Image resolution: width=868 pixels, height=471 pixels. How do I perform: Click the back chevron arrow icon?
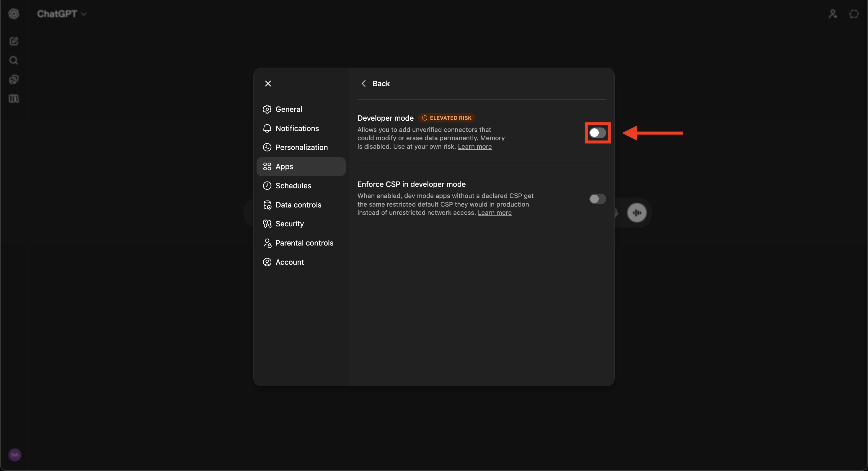pos(363,83)
